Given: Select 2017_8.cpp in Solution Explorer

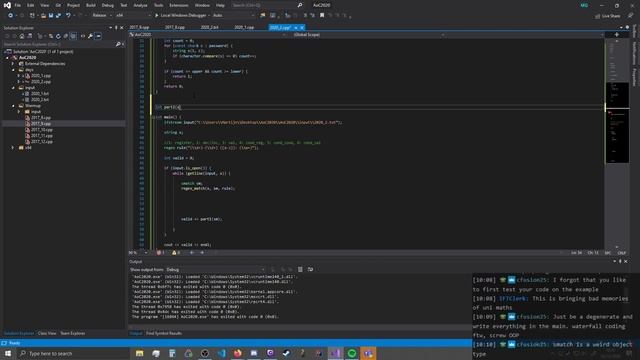Looking at the screenshot, I should coord(41,118).
